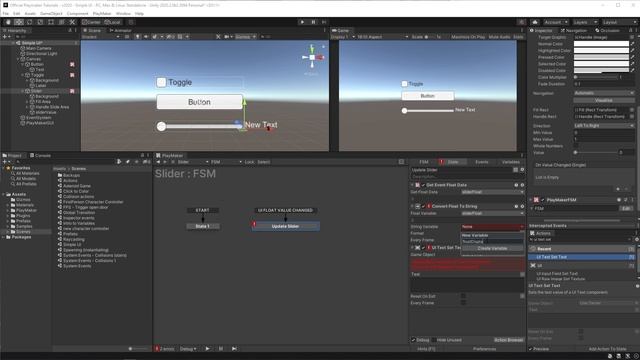Click the Preferences button in PlayMaker

484,349
